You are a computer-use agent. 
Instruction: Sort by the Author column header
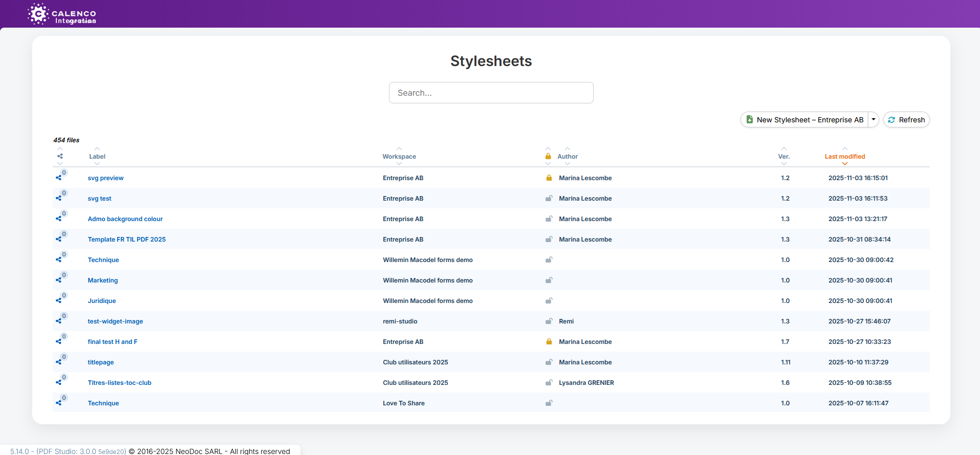point(568,157)
